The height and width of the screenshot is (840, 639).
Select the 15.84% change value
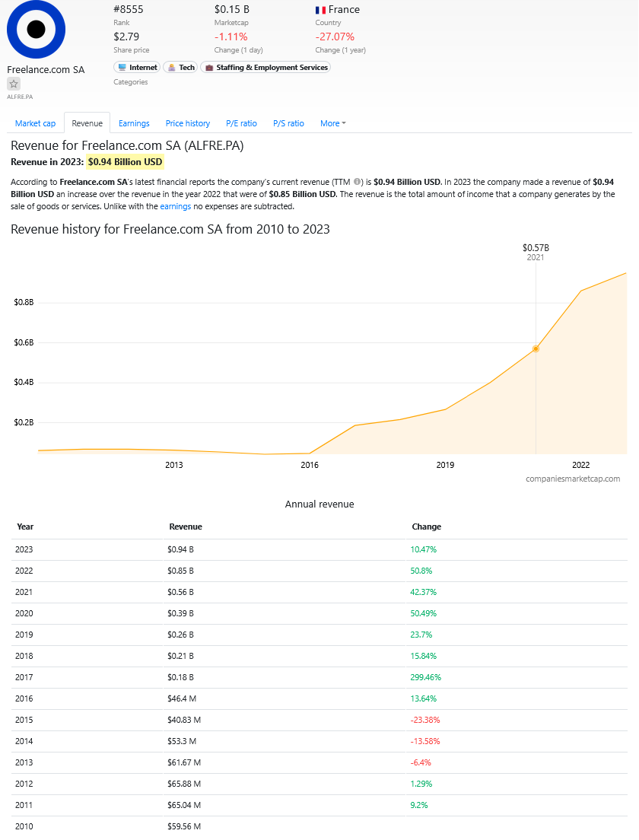tap(424, 656)
